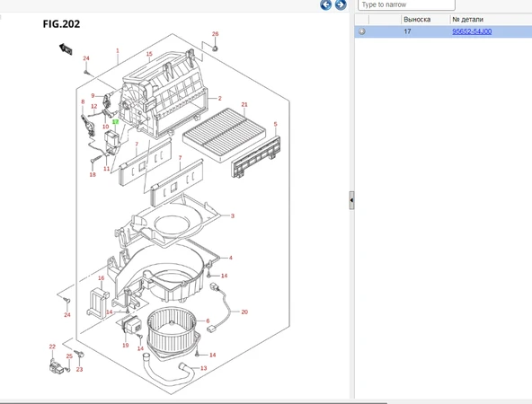Select callout 21 cabin filter label
Viewport: 532px width, 404px height.
[244, 104]
